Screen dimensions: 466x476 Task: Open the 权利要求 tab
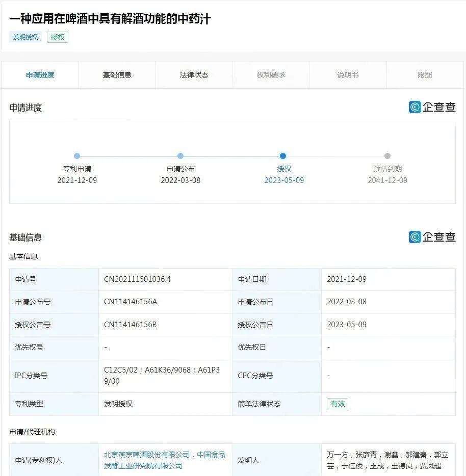coord(271,74)
